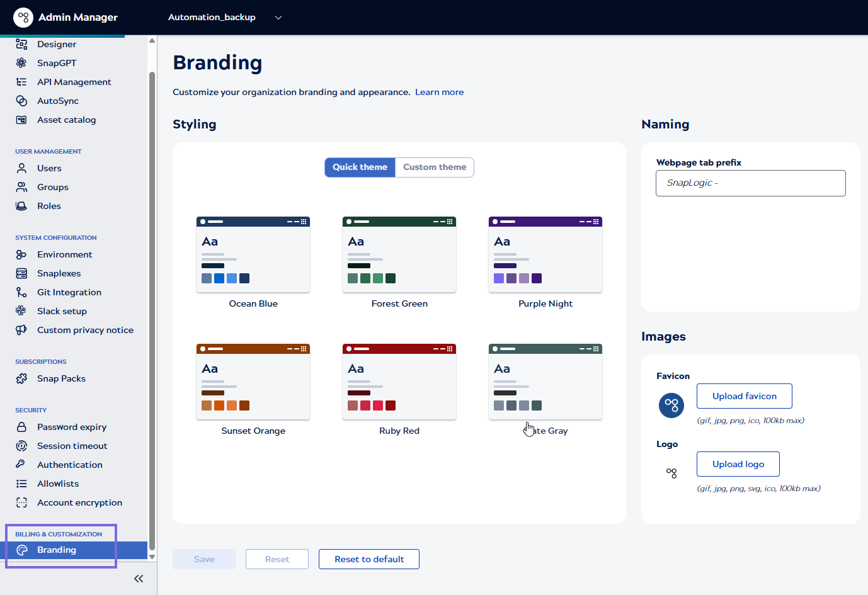The image size is (868, 595).
Task: Click the Authentication key icon
Action: 21,465
